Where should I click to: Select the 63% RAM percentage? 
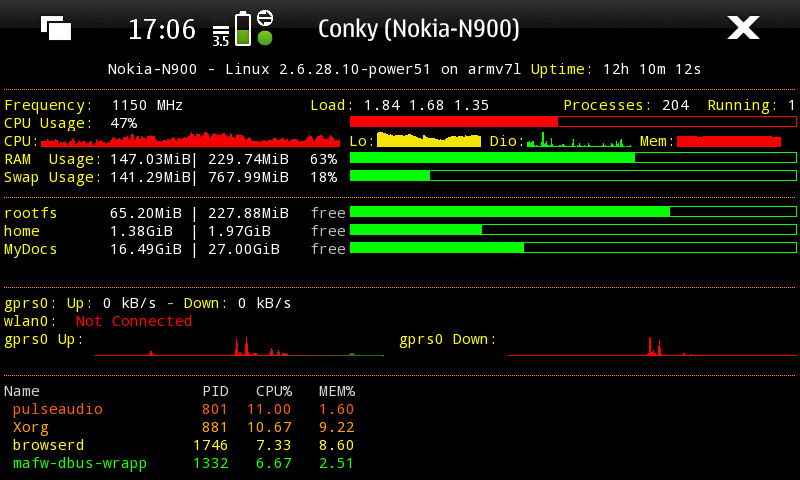[323, 159]
